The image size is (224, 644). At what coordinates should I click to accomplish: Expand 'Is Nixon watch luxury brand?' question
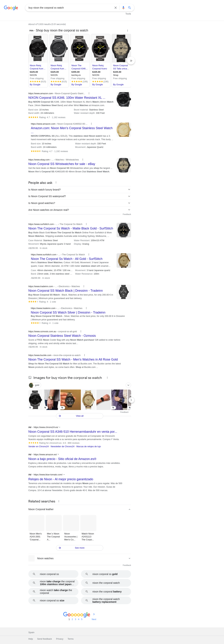click(80, 189)
